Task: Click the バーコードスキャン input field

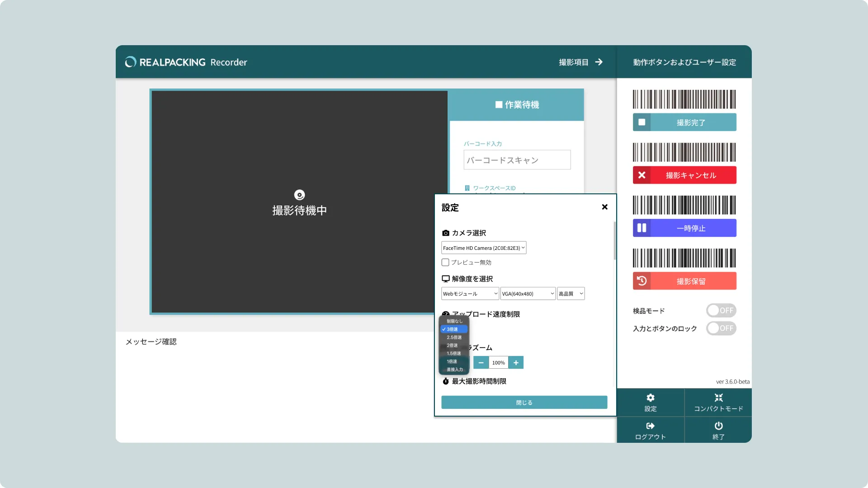Action: point(517,160)
